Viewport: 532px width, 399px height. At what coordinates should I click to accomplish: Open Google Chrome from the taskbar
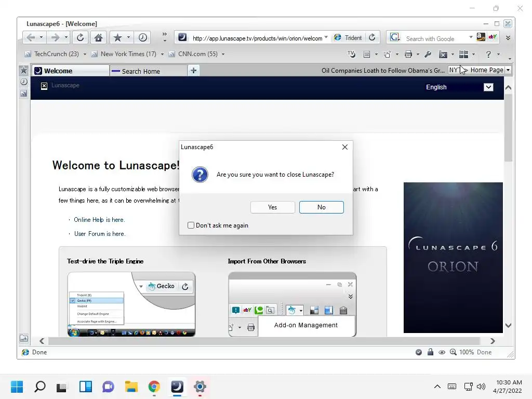(x=154, y=387)
